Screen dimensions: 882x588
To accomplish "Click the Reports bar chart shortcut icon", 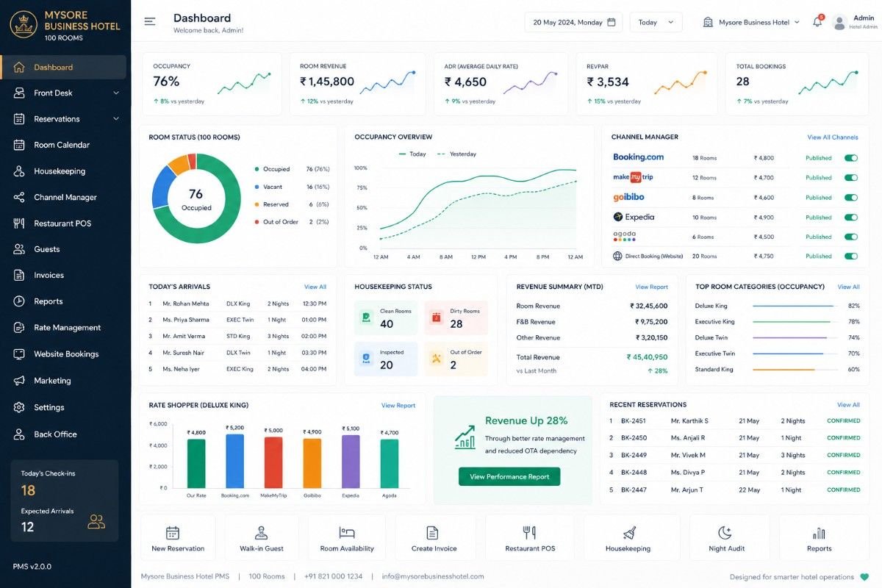I will pyautogui.click(x=819, y=533).
